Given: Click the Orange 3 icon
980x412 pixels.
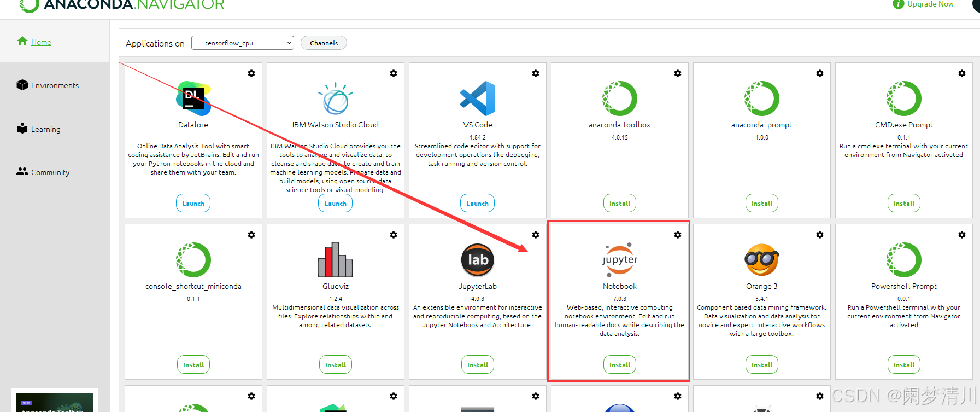Looking at the screenshot, I should tap(762, 260).
